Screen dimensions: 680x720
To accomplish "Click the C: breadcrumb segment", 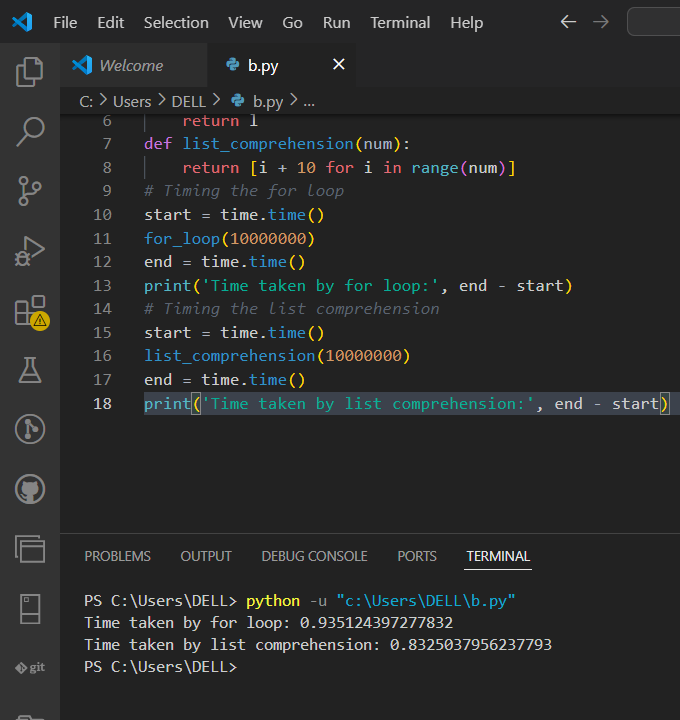I will 86,101.
